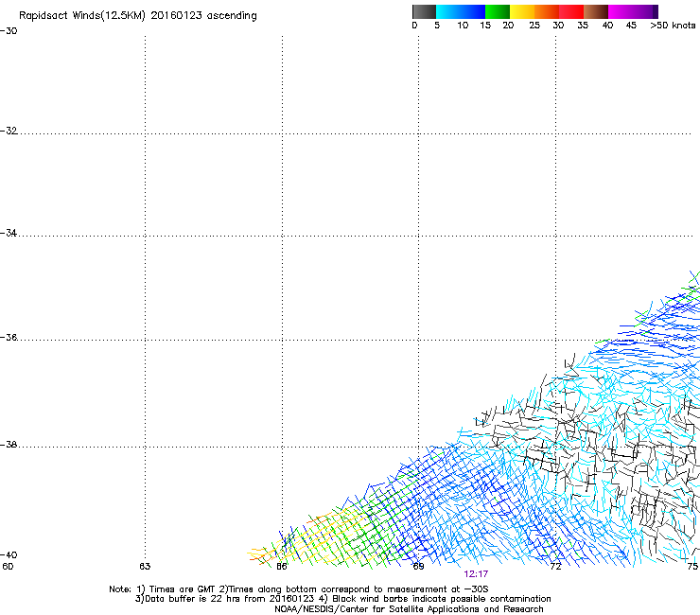Click the latitude label '-34'

pos(9,233)
